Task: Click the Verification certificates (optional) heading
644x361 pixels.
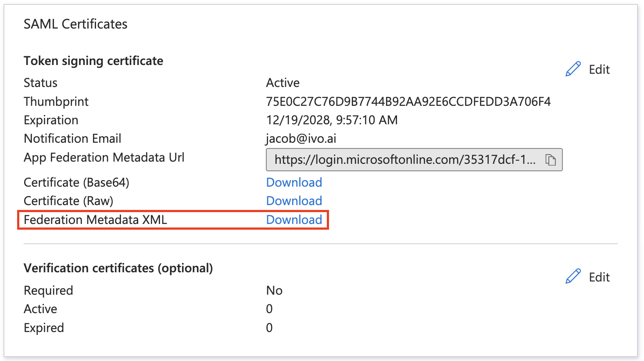Action: pos(118,268)
